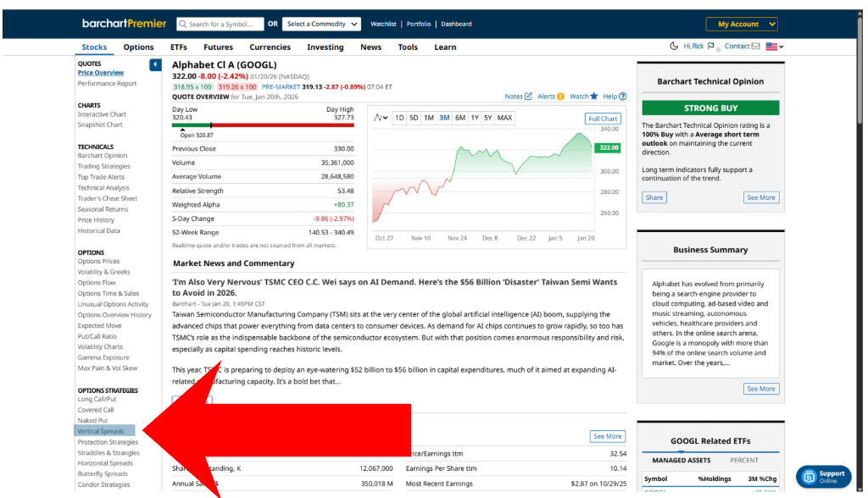Set chart period to 6M
Viewport: 868px width, 498px height.
pos(460,118)
